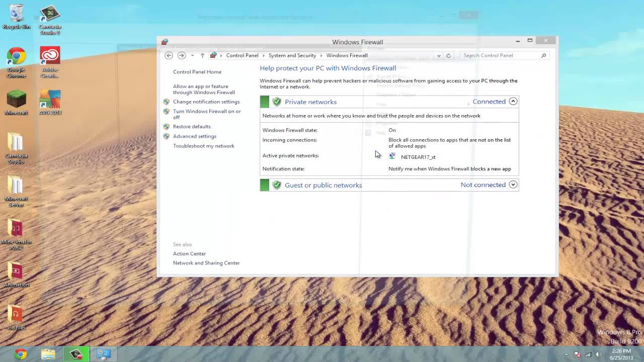Click the taskbar clock showing 2:26 PM
Screen dimensions: 644x362
coord(622,354)
